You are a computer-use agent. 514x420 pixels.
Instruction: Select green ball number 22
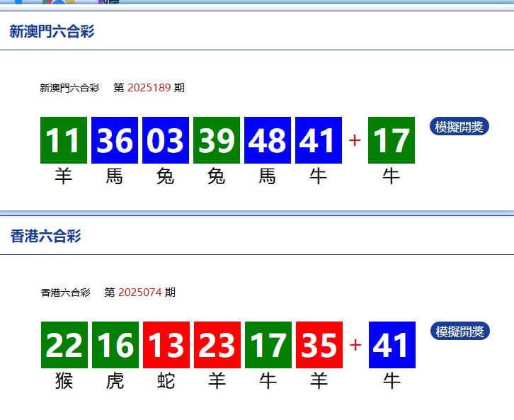tap(64, 345)
